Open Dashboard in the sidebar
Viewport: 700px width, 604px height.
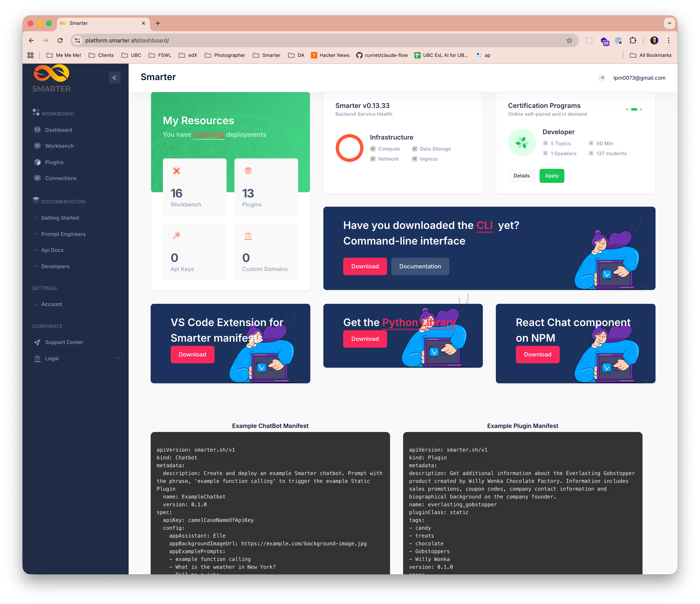click(x=59, y=130)
